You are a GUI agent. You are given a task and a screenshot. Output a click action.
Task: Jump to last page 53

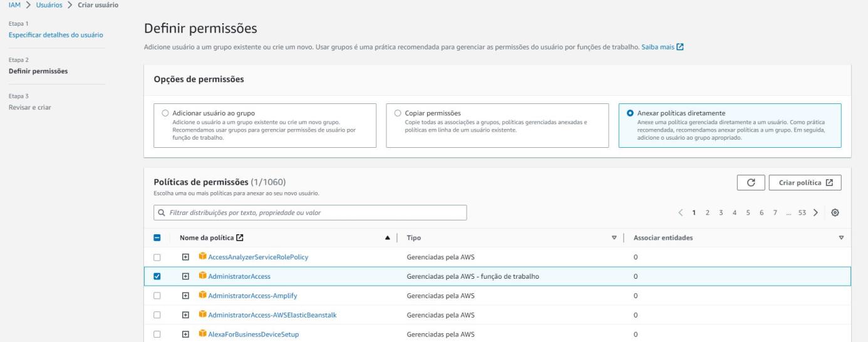point(801,213)
